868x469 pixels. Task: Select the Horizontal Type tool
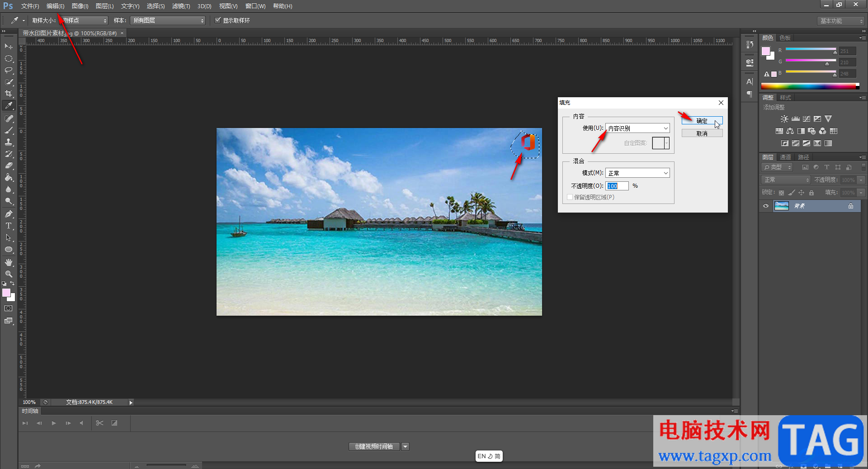(x=9, y=226)
